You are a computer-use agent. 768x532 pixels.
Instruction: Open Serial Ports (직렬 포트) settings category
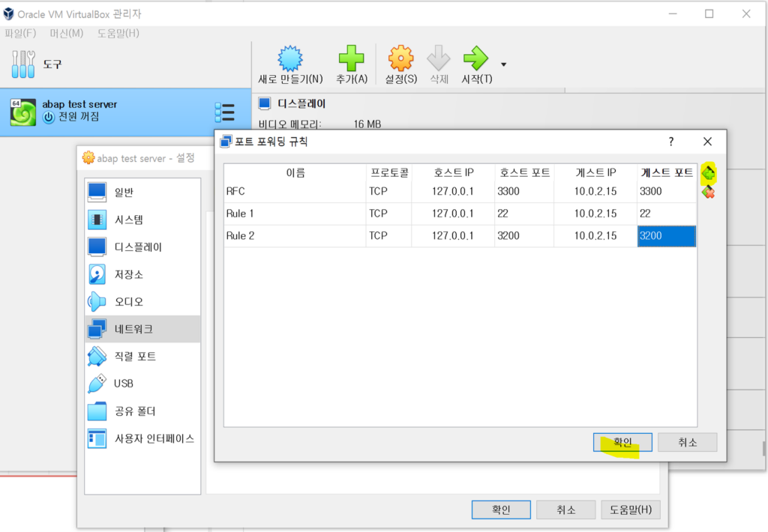point(142,356)
